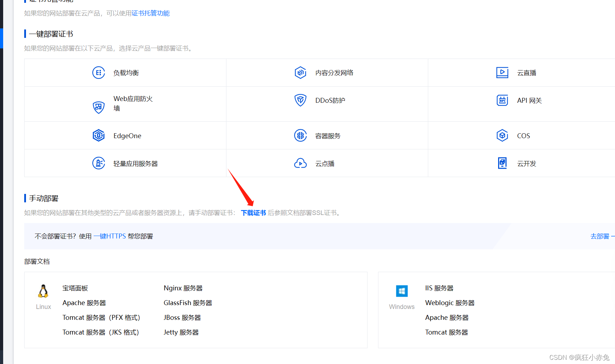Screen dimensions: 615x364
Task: Open JBoss 服务器 doc
Action: [x=182, y=318]
